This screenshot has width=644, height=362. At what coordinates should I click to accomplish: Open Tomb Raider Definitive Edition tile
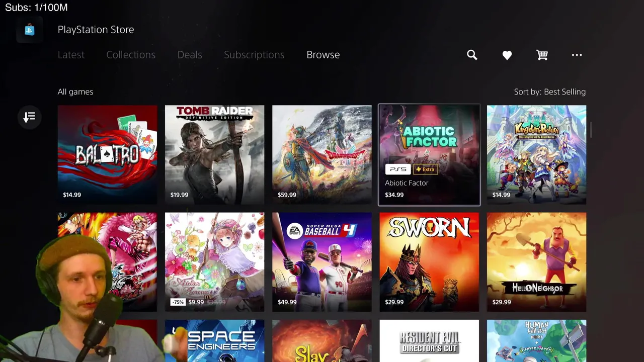pos(214,154)
